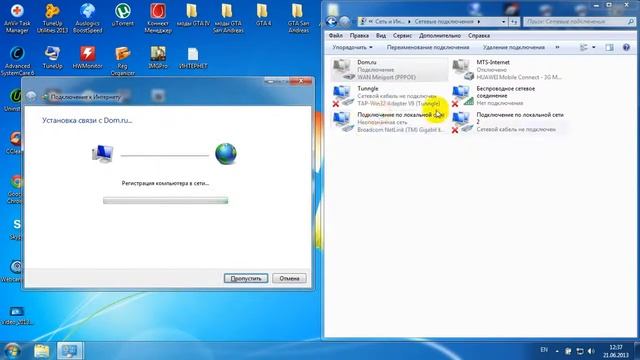Launch TuneUp Utilities 2013 shortcut
The height and width of the screenshot is (360, 640).
tap(52, 19)
